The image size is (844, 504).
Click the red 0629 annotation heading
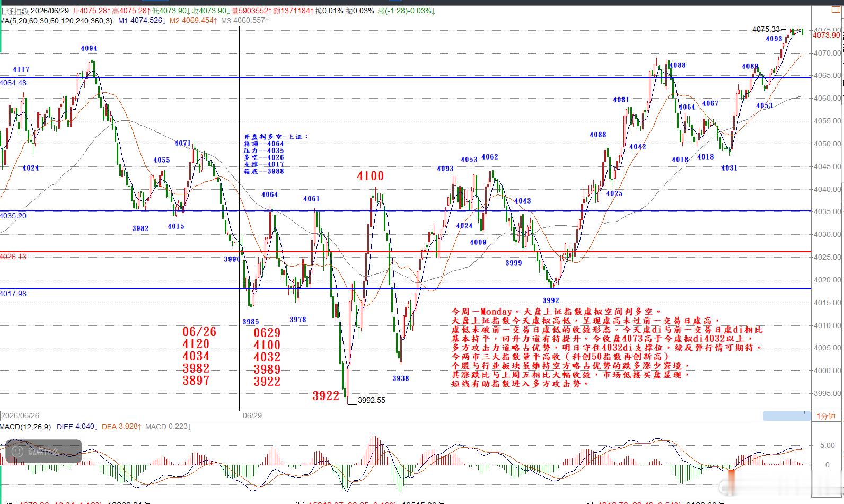267,333
